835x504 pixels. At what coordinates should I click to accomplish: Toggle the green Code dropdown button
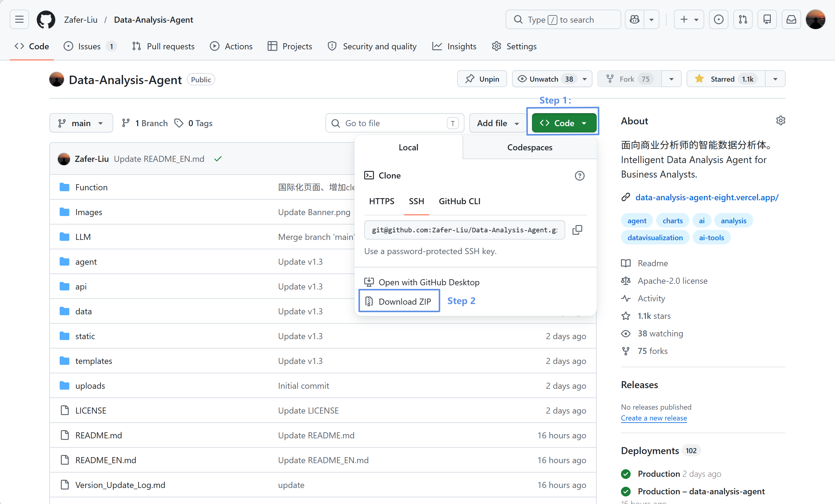point(564,123)
